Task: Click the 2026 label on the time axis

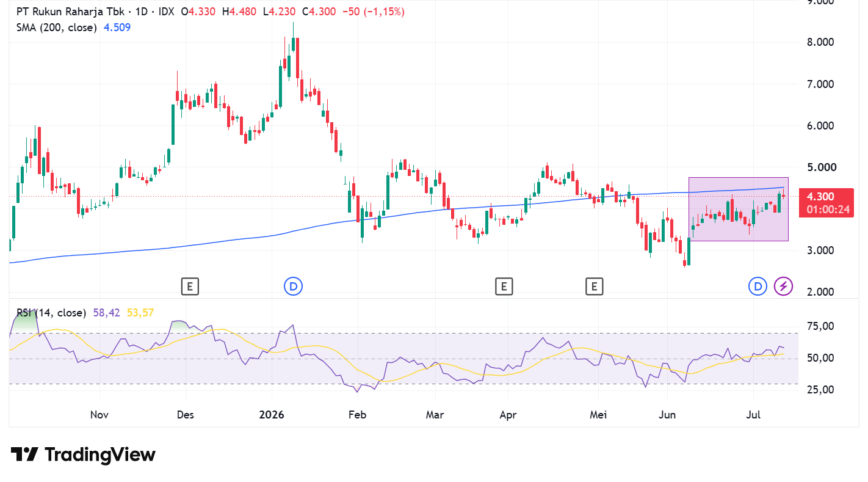Action: pyautogui.click(x=272, y=415)
